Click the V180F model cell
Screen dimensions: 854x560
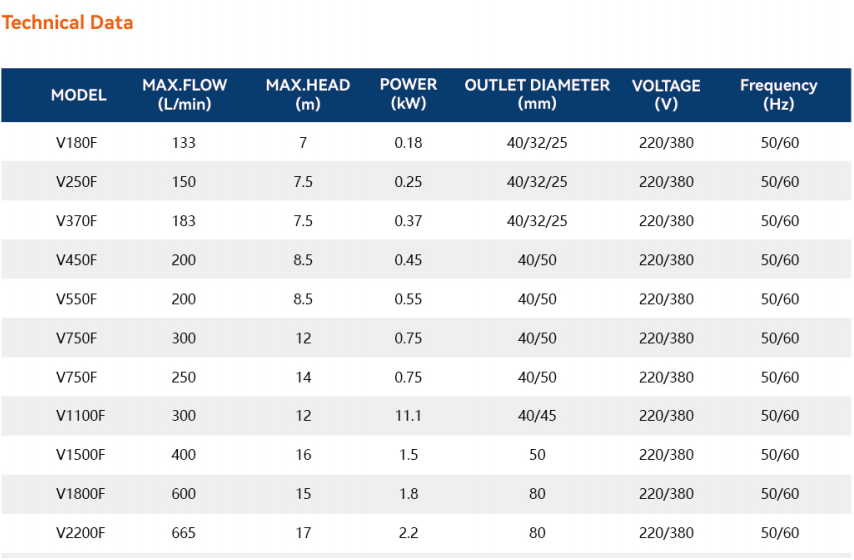pos(77,143)
